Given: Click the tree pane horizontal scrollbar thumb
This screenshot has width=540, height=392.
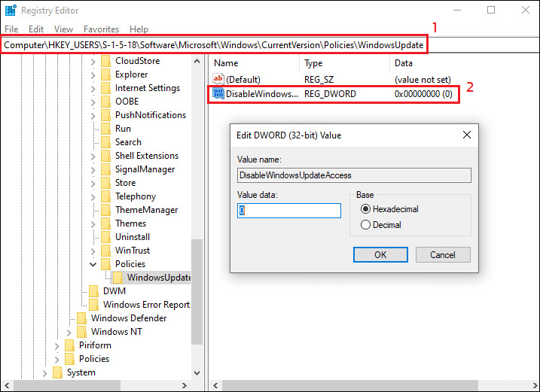Looking at the screenshot, I should [67, 385].
